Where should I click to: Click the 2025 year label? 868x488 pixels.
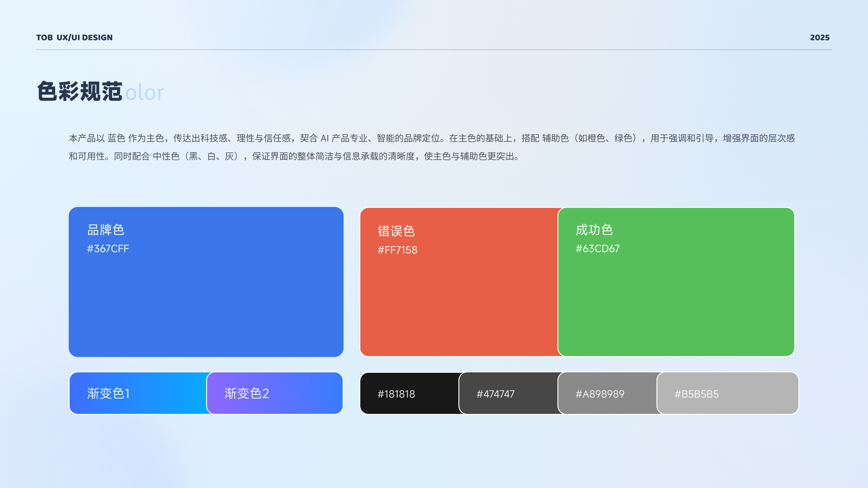pos(819,37)
